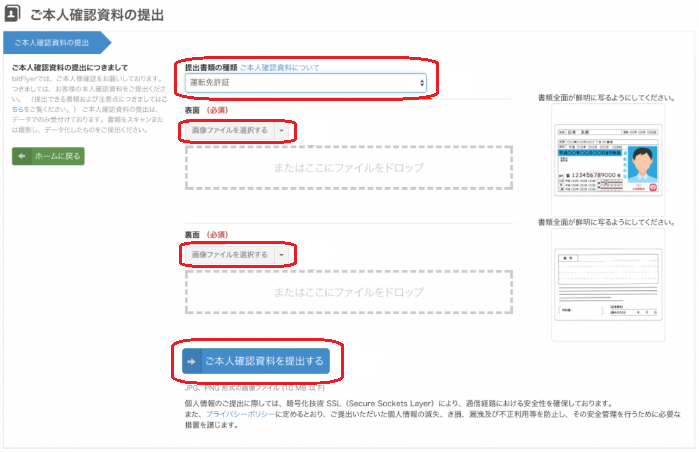Expand the arrow beside 裏面 file select button
The width and height of the screenshot is (699, 452).
(281, 255)
